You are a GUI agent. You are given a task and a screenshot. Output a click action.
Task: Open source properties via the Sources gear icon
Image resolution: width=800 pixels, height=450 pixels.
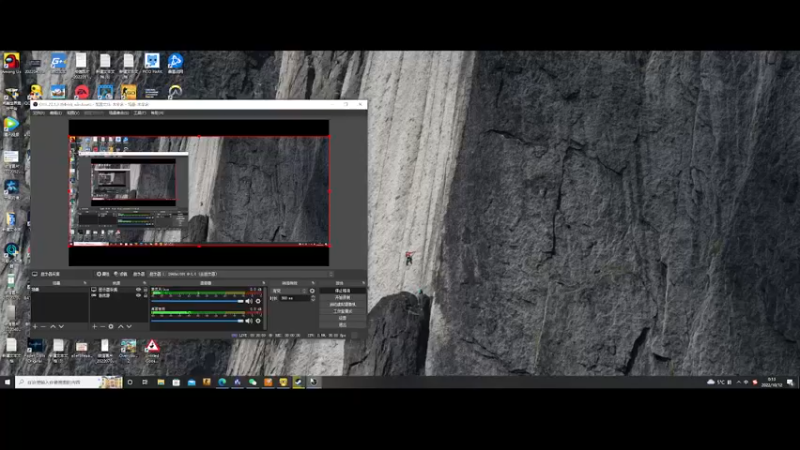pos(111,327)
